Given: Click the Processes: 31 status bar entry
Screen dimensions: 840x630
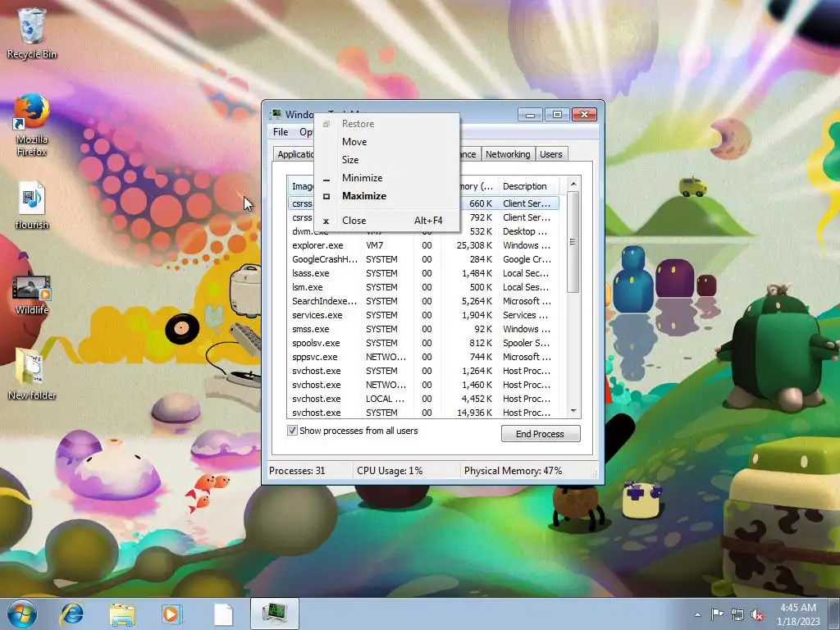Looking at the screenshot, I should 297,471.
